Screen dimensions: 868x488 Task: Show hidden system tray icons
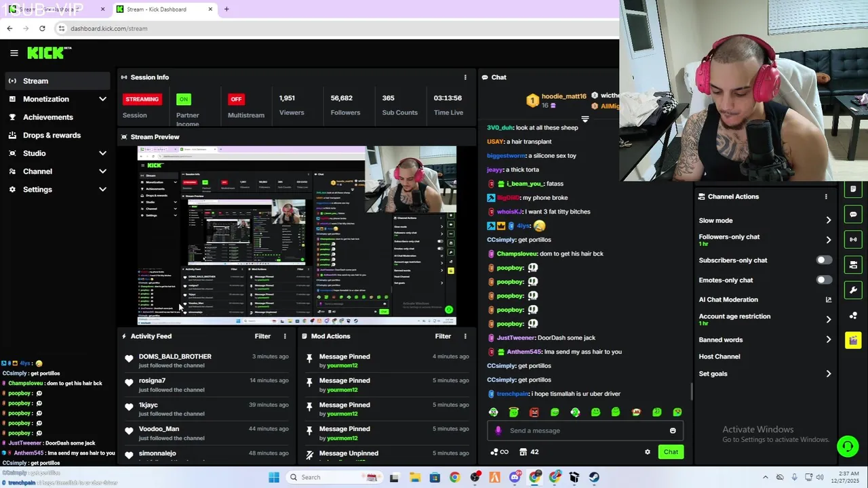pyautogui.click(x=766, y=477)
